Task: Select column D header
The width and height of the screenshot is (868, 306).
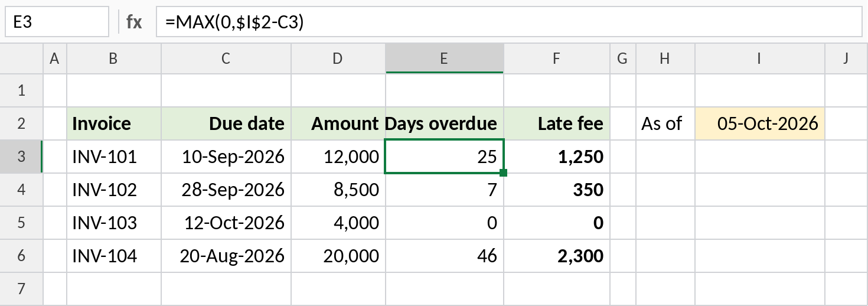Action: (x=338, y=58)
